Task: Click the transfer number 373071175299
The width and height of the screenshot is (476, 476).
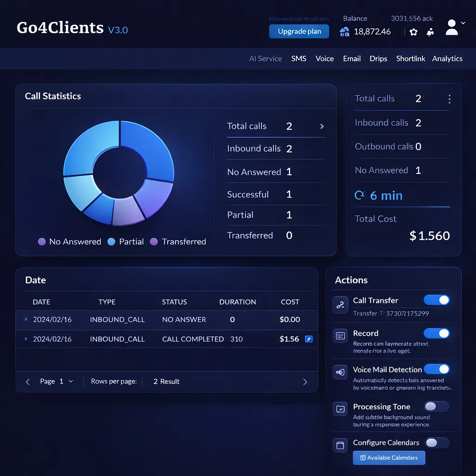Action: pyautogui.click(x=407, y=313)
